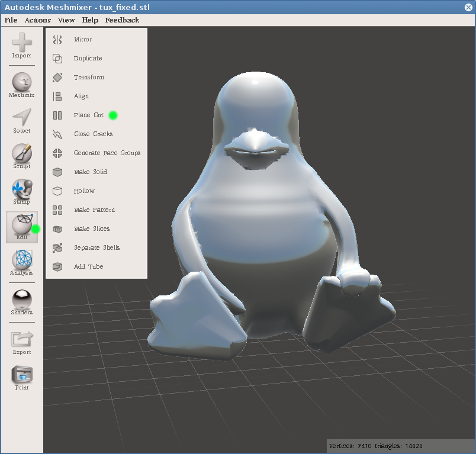Select the Add Tube label
Viewport: 476px width, 454px height.
click(x=88, y=266)
